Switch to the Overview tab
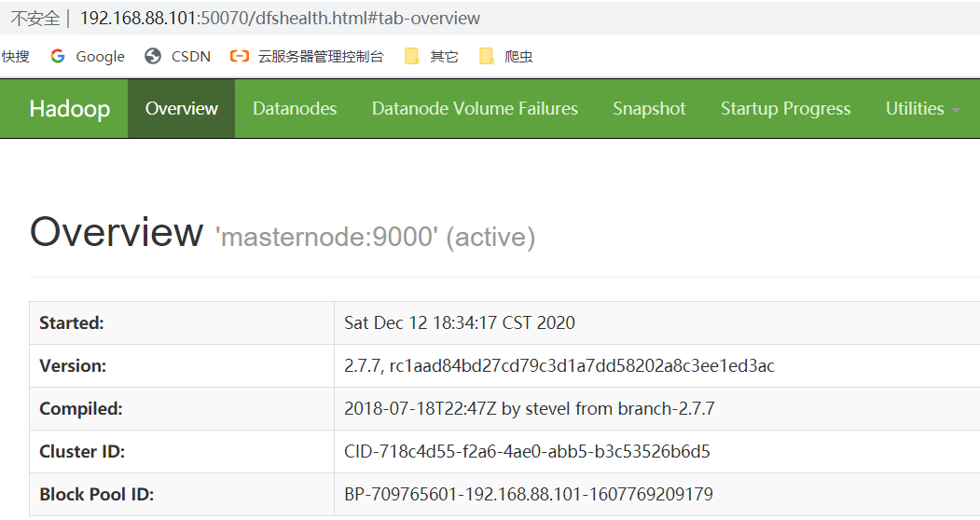 pos(181,109)
